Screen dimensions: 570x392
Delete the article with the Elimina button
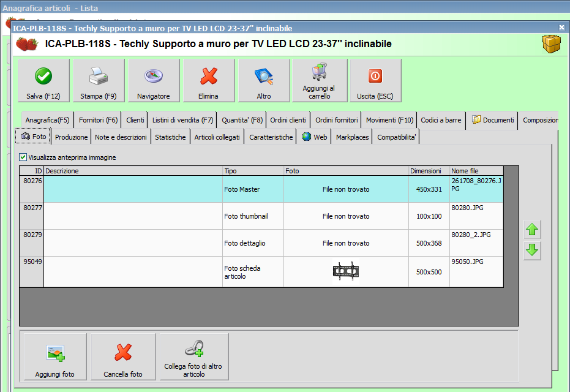pos(209,80)
